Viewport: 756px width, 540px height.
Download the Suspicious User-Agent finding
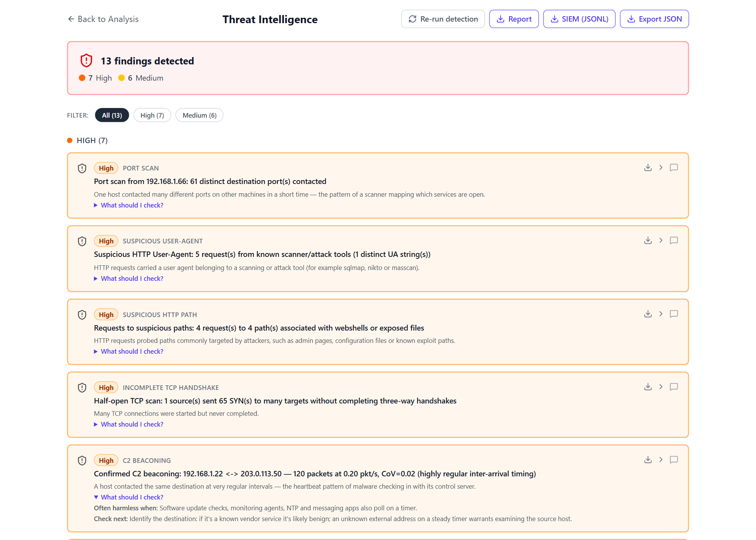pyautogui.click(x=648, y=240)
